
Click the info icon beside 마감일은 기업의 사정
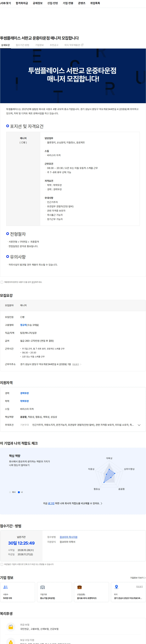click(2, 564)
